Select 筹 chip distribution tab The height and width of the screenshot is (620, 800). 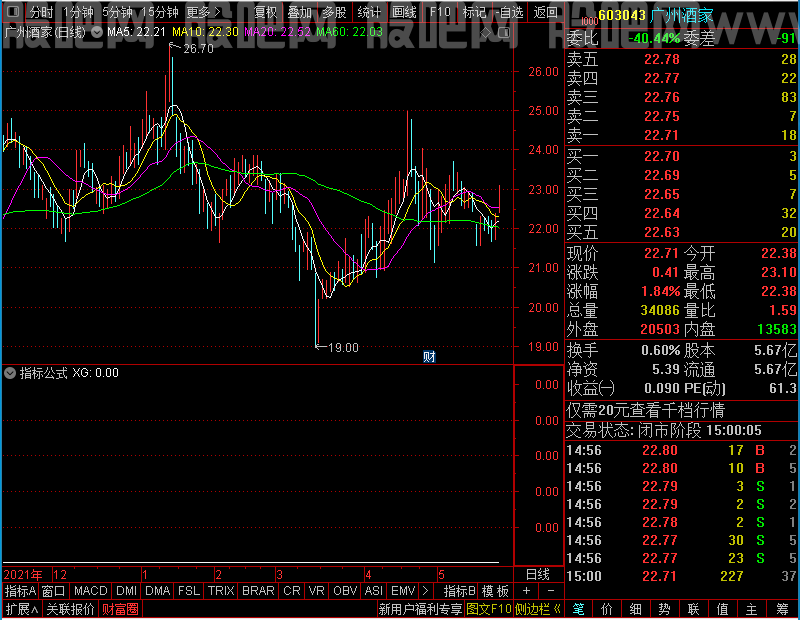coord(783,609)
